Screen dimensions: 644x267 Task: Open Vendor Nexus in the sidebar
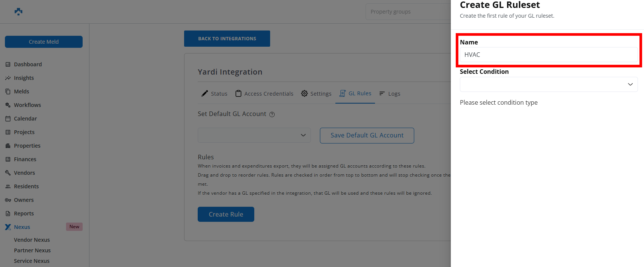32,240
